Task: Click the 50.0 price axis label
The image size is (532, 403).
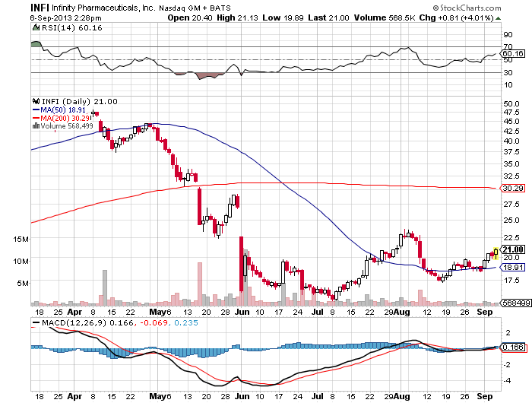Action: tap(511, 104)
